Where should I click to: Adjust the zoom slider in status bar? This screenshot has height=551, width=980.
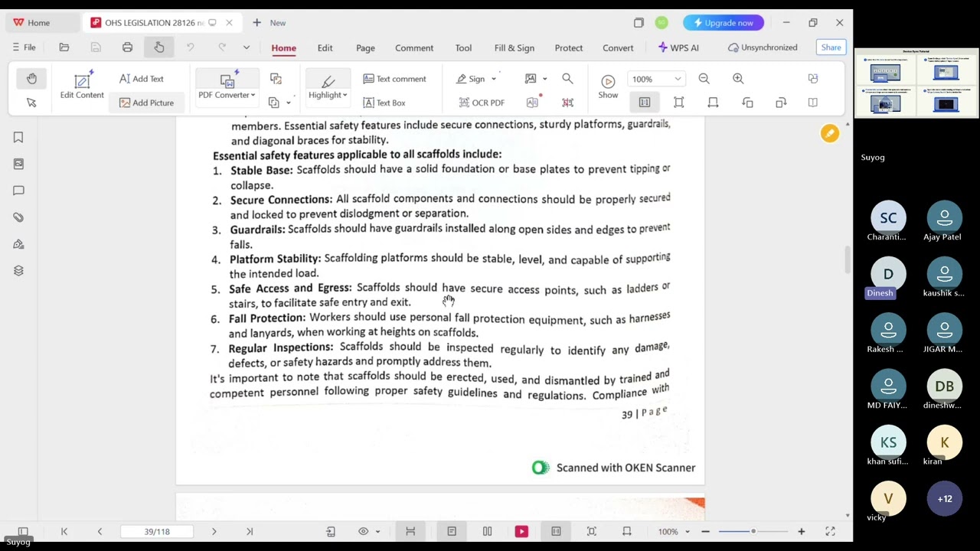pyautogui.click(x=753, y=531)
